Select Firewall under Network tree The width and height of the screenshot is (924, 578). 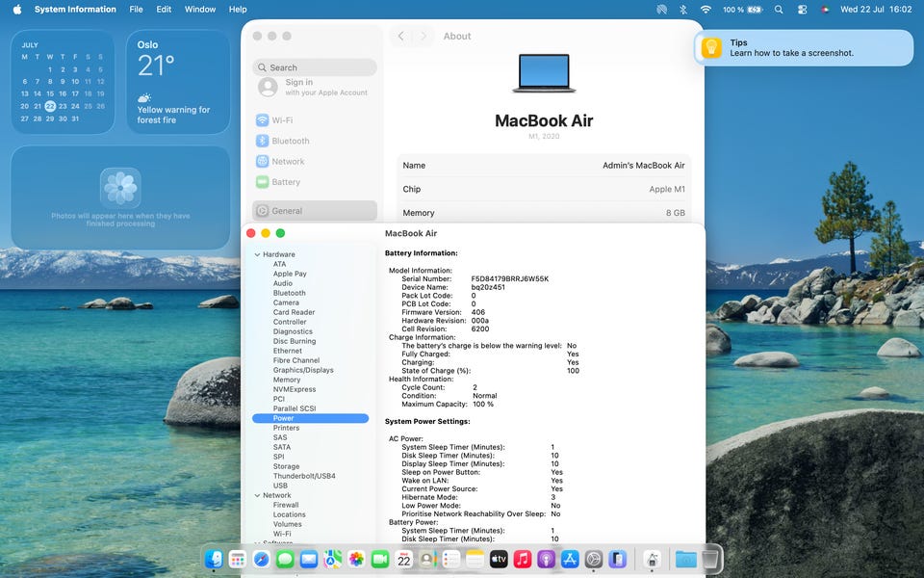click(286, 505)
